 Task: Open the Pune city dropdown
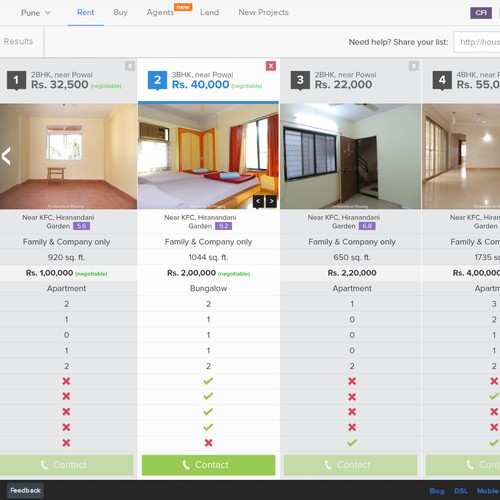(x=35, y=13)
